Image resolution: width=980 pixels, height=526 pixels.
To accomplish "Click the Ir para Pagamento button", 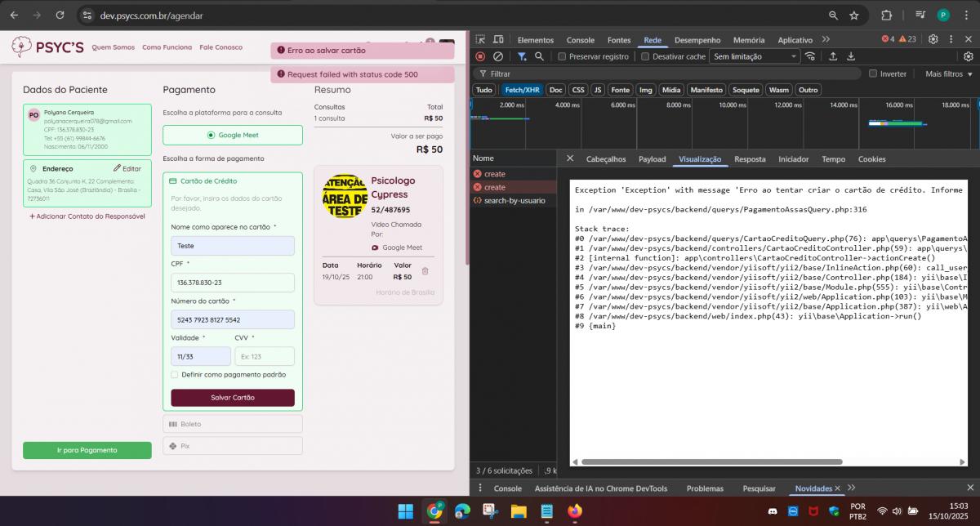I will (x=87, y=450).
